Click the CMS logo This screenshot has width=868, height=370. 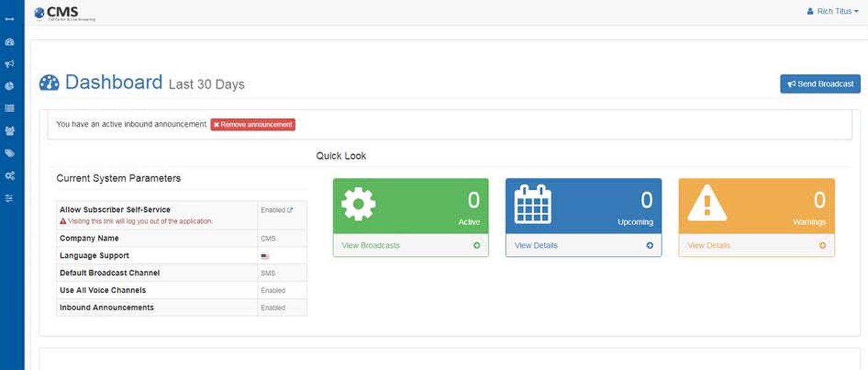[65, 13]
